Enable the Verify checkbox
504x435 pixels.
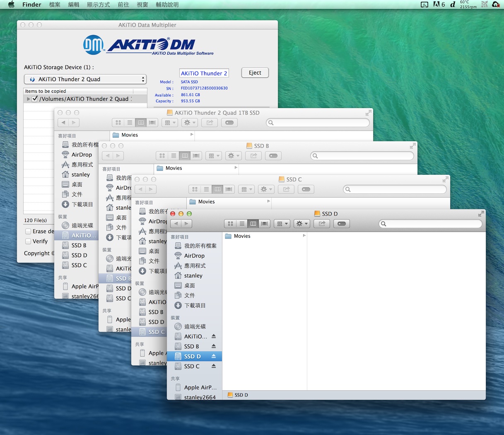coord(28,241)
